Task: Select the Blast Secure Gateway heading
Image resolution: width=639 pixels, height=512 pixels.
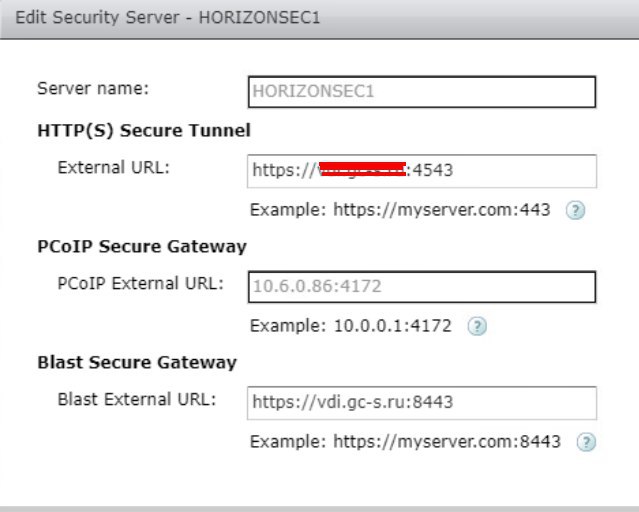Action: [137, 362]
